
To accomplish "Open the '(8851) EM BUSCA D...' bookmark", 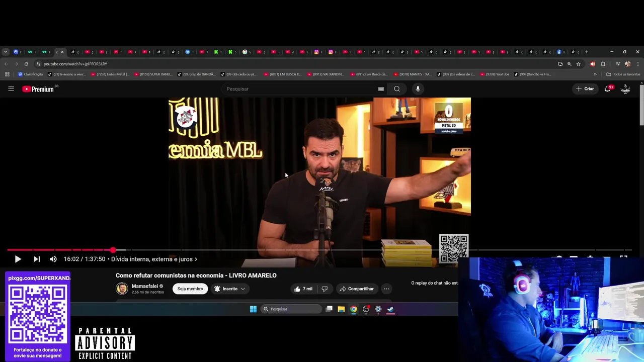I will [x=283, y=74].
